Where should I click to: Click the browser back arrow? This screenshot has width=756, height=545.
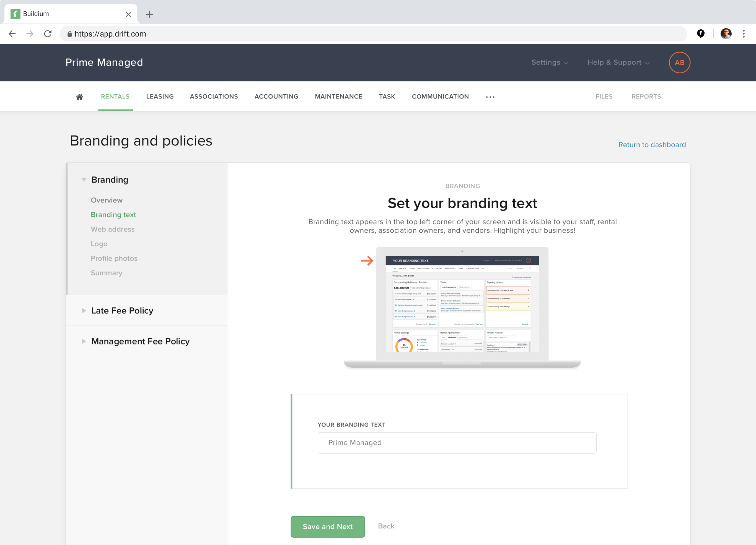coord(12,34)
